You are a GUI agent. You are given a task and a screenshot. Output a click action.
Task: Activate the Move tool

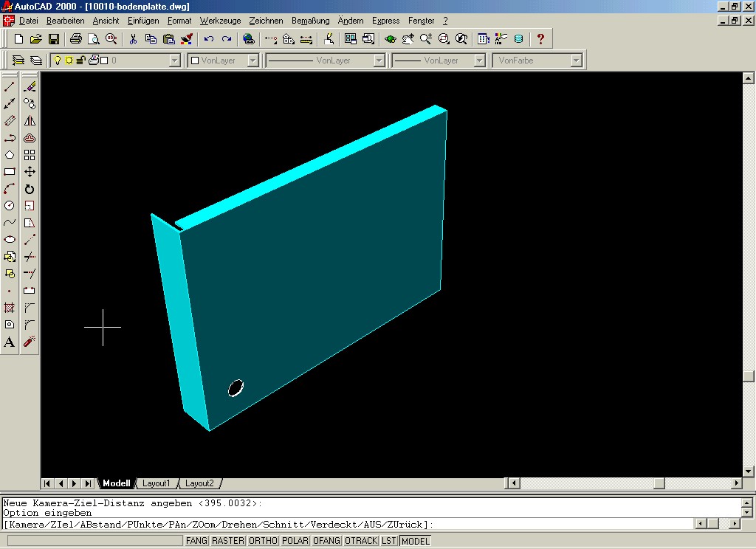tap(30, 172)
